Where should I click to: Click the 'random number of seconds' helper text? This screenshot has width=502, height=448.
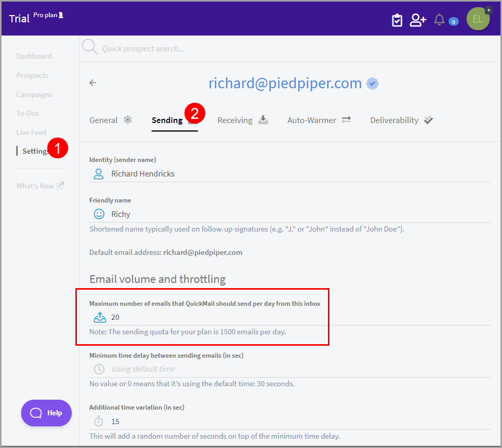point(215,436)
